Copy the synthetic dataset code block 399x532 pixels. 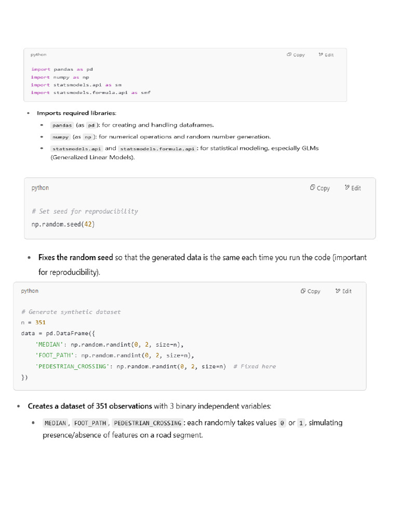tap(310, 291)
